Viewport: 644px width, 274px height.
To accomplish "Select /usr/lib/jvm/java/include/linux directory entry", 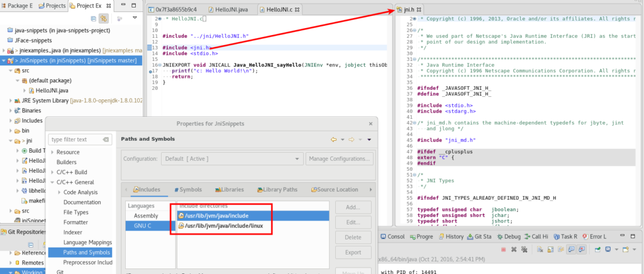I will pyautogui.click(x=223, y=226).
